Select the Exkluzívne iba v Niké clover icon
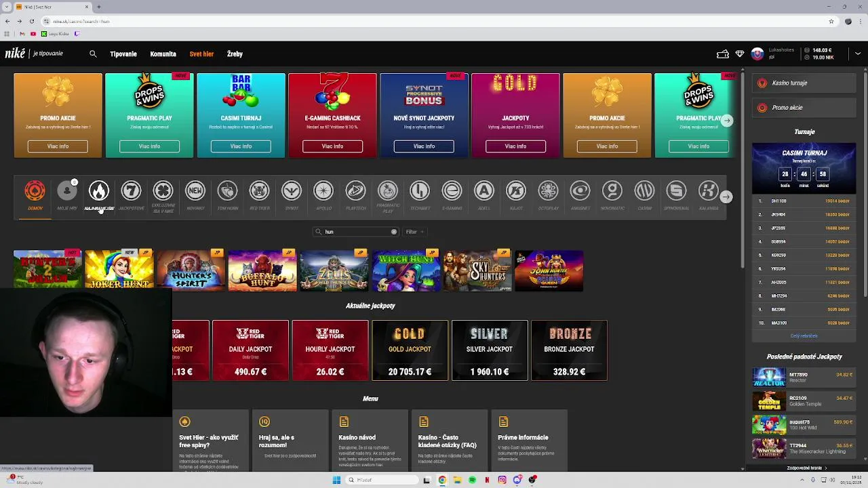Image resolution: width=868 pixels, height=488 pixels. click(x=163, y=197)
